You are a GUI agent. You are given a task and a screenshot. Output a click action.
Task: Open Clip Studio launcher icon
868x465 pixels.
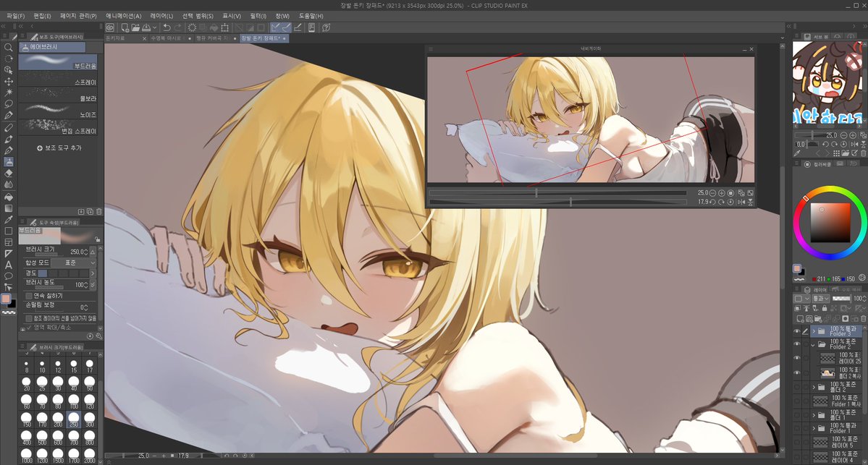tap(110, 27)
